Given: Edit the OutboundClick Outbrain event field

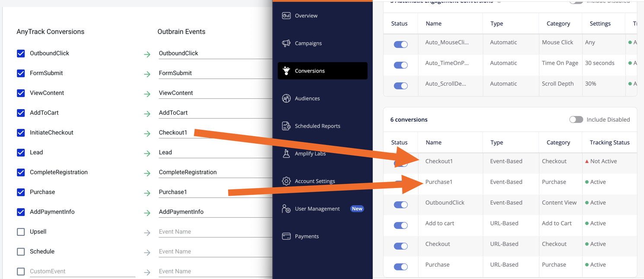Looking at the screenshot, I should coord(215,53).
